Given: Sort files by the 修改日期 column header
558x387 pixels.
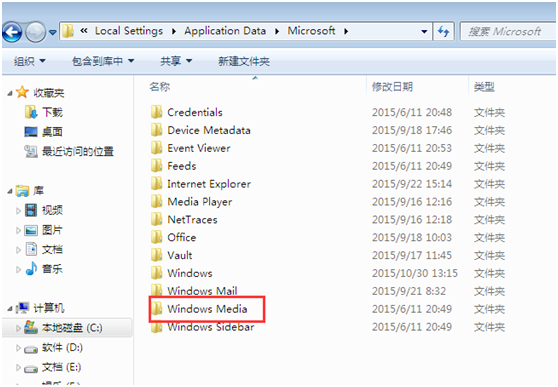Looking at the screenshot, I should coord(392,87).
